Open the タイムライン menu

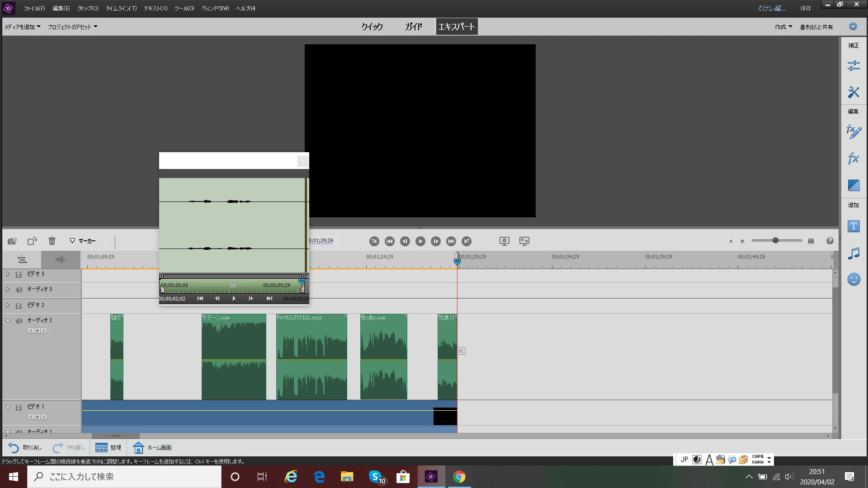[121, 8]
